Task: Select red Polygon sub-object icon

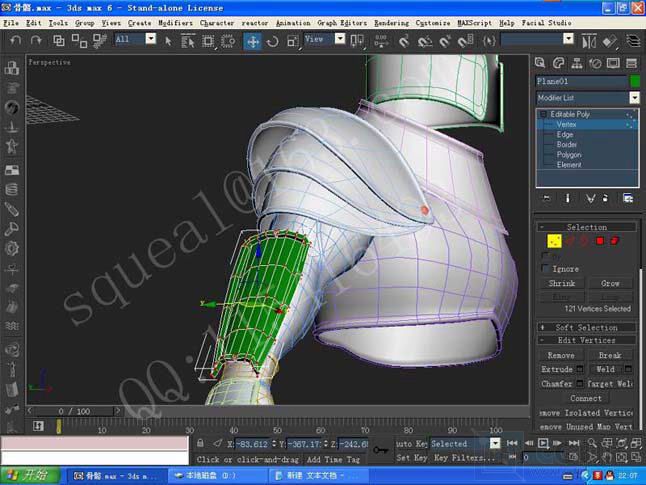Action: [599, 241]
